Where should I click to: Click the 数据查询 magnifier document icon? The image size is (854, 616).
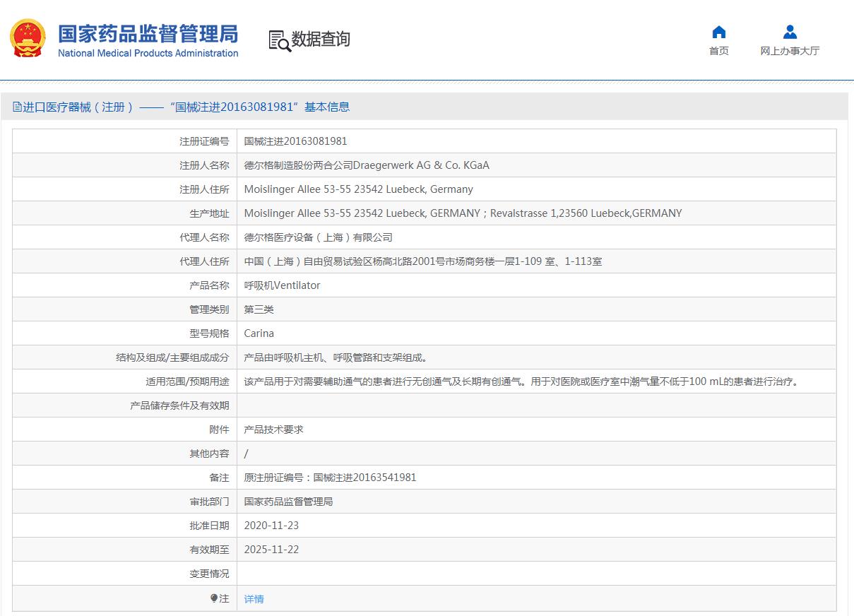click(279, 41)
